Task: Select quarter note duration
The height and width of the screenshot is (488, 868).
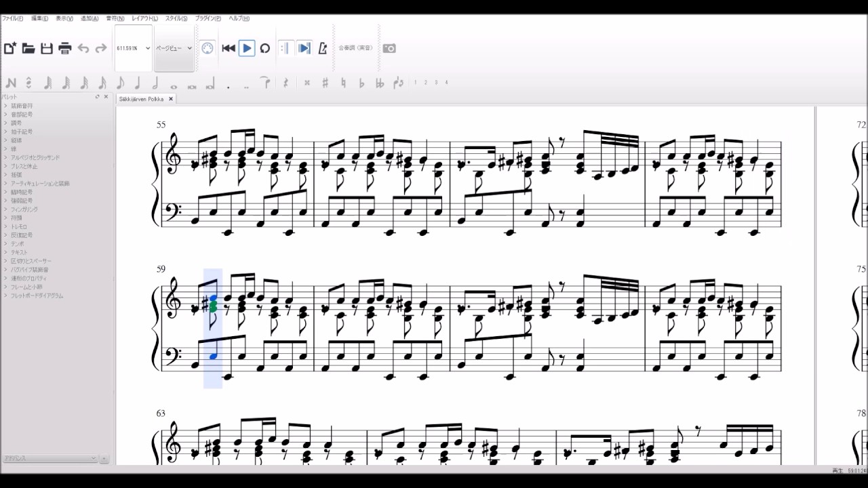Action: 138,83
